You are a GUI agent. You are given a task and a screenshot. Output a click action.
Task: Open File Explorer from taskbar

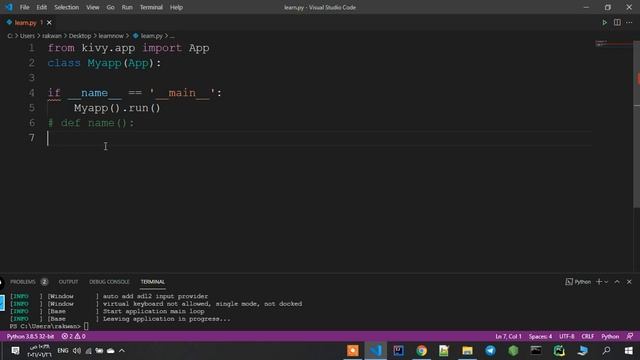pyautogui.click(x=467, y=351)
